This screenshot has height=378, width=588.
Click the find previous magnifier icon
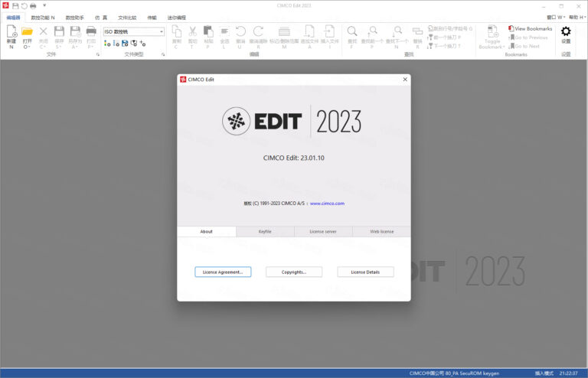pyautogui.click(x=372, y=31)
